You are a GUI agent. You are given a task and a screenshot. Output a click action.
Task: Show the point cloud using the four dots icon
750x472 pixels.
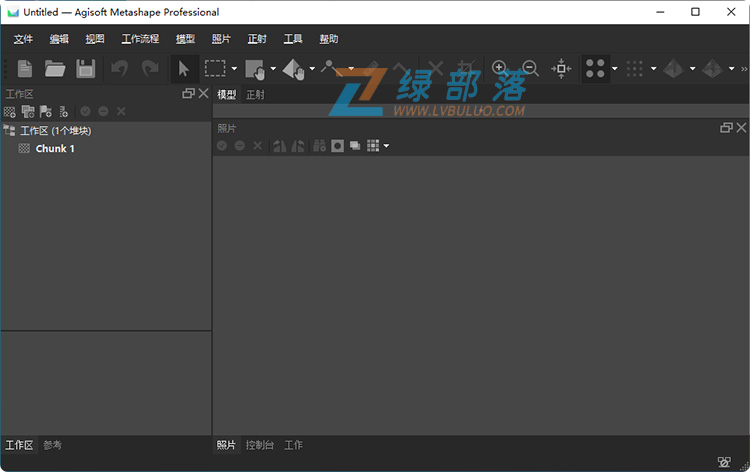point(595,68)
